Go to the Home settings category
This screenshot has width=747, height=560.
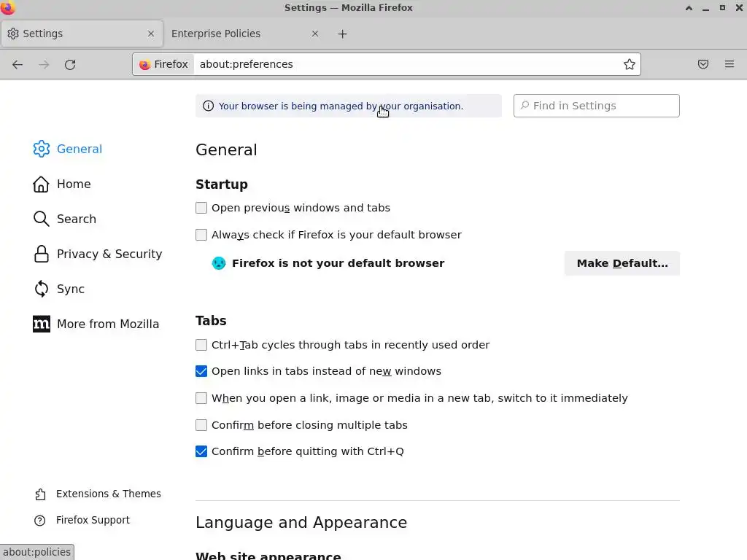pos(73,184)
